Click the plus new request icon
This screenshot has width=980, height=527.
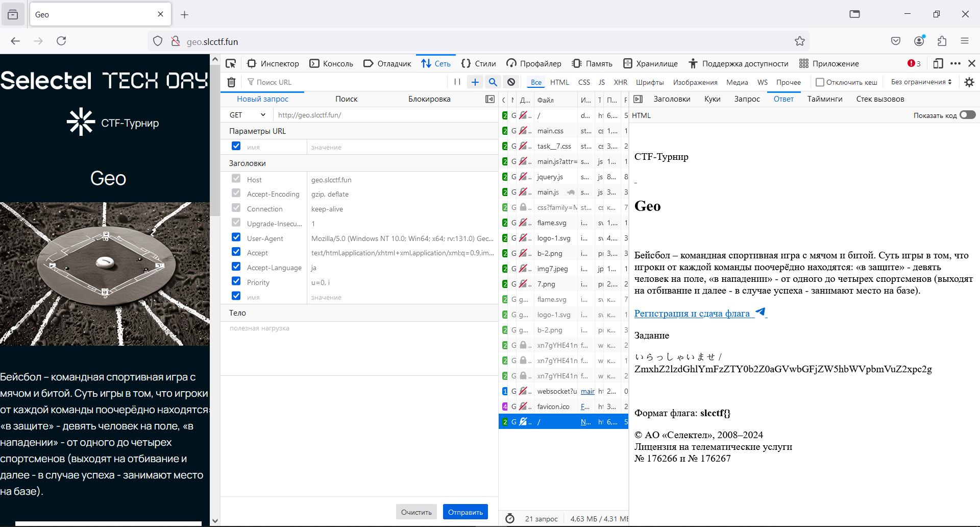(x=475, y=82)
